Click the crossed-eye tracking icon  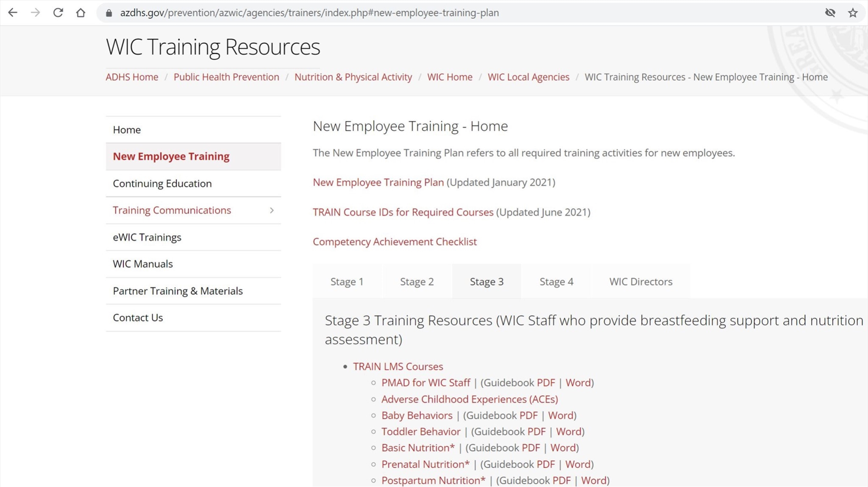(830, 13)
